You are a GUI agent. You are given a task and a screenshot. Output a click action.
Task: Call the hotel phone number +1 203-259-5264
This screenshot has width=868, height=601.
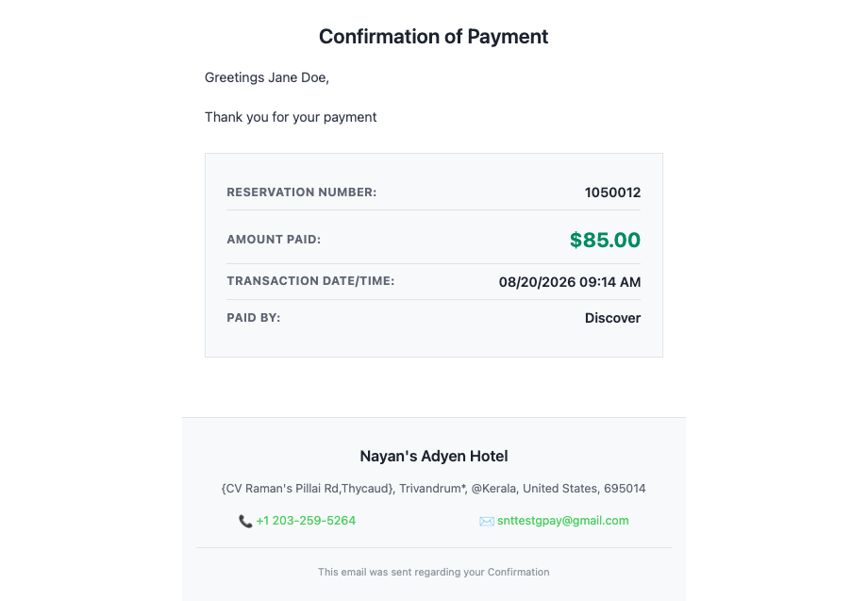[x=306, y=521]
